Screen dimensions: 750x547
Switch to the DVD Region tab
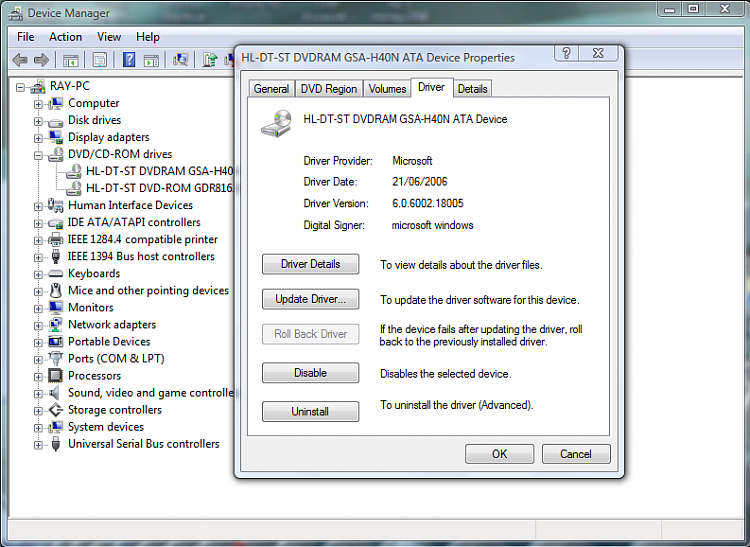(329, 89)
